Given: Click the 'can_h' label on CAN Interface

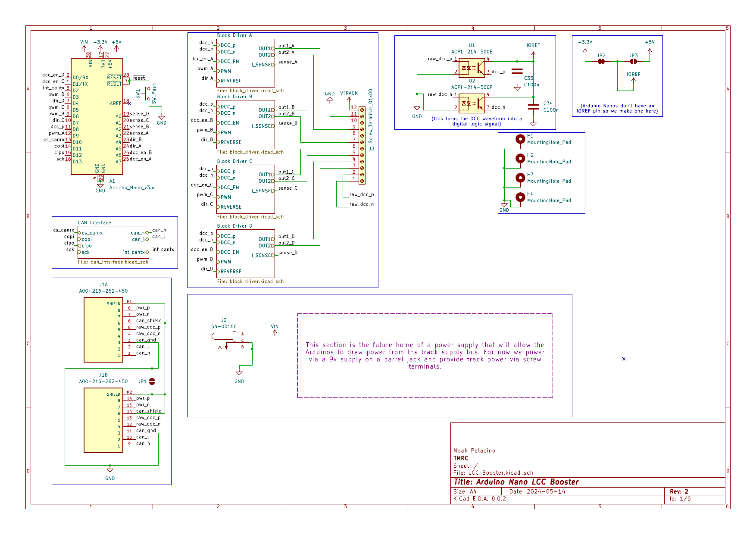Looking at the screenshot, I should click(x=159, y=230).
